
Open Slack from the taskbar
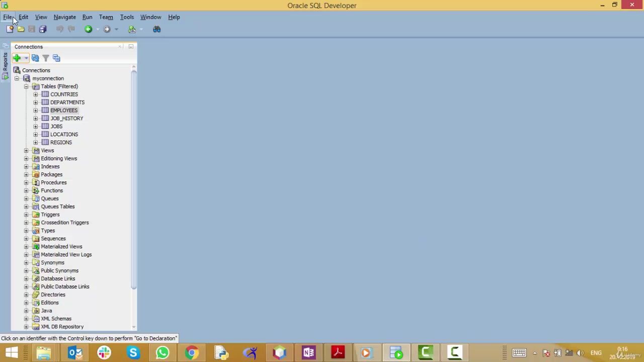click(104, 353)
